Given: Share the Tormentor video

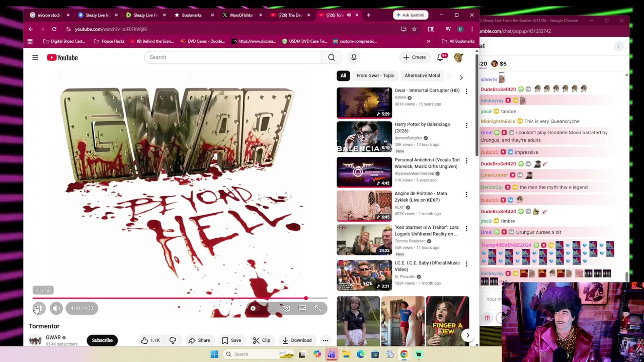Looking at the screenshot, I should [x=199, y=340].
